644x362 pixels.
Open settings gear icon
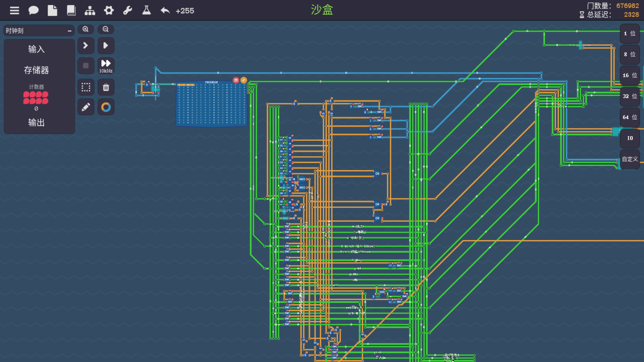pos(109,10)
